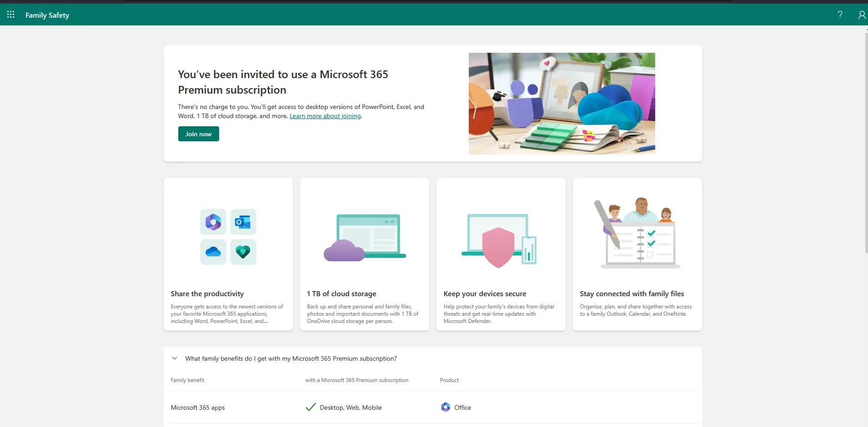Click the Defender shield illustration

click(x=499, y=241)
